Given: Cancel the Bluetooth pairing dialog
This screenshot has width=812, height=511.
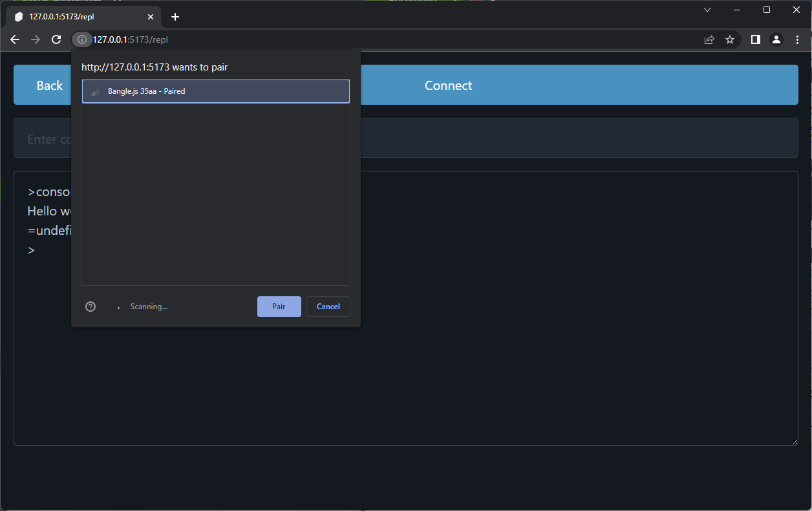Looking at the screenshot, I should 328,307.
